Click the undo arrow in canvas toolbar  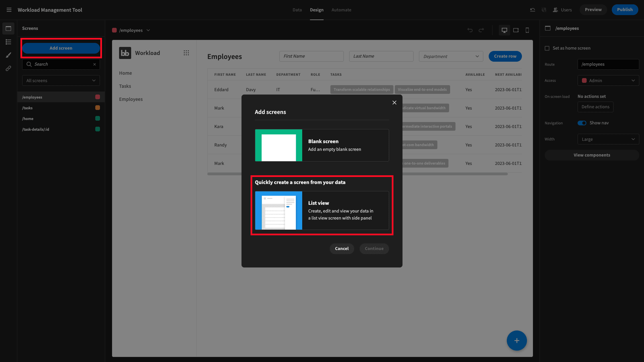(470, 30)
